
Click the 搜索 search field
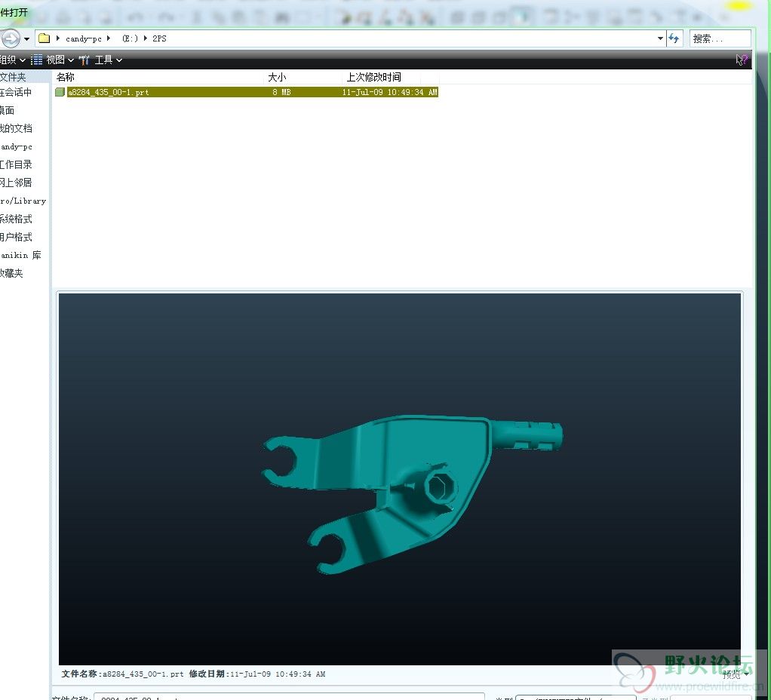(x=720, y=38)
